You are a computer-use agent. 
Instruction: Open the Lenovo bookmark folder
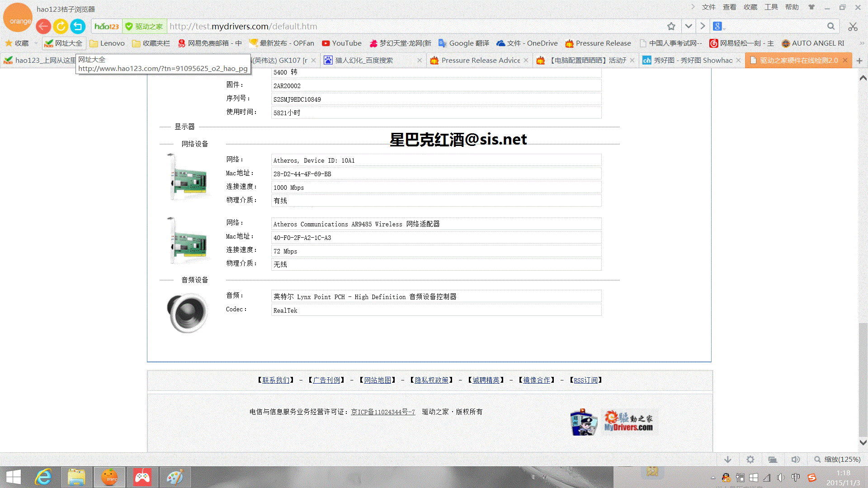coord(107,43)
